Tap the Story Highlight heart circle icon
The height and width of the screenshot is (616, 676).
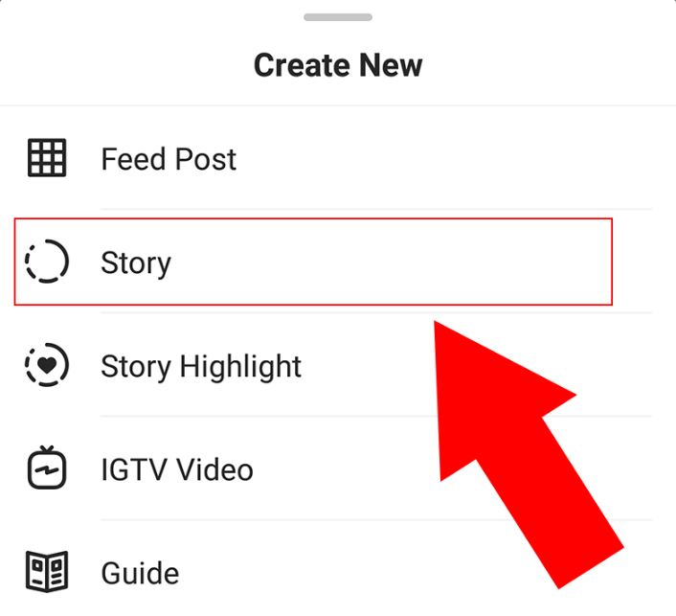47,365
